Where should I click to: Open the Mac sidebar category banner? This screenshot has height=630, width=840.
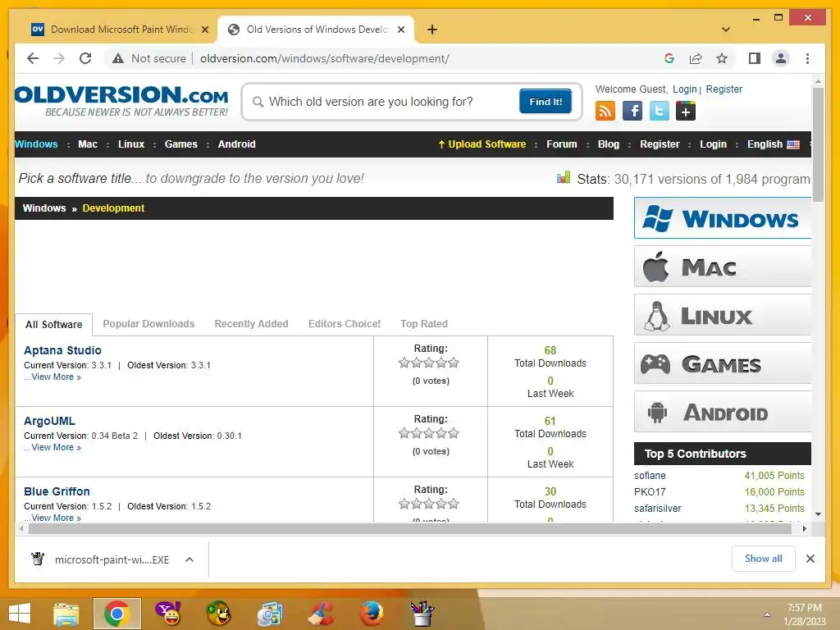coord(722,267)
